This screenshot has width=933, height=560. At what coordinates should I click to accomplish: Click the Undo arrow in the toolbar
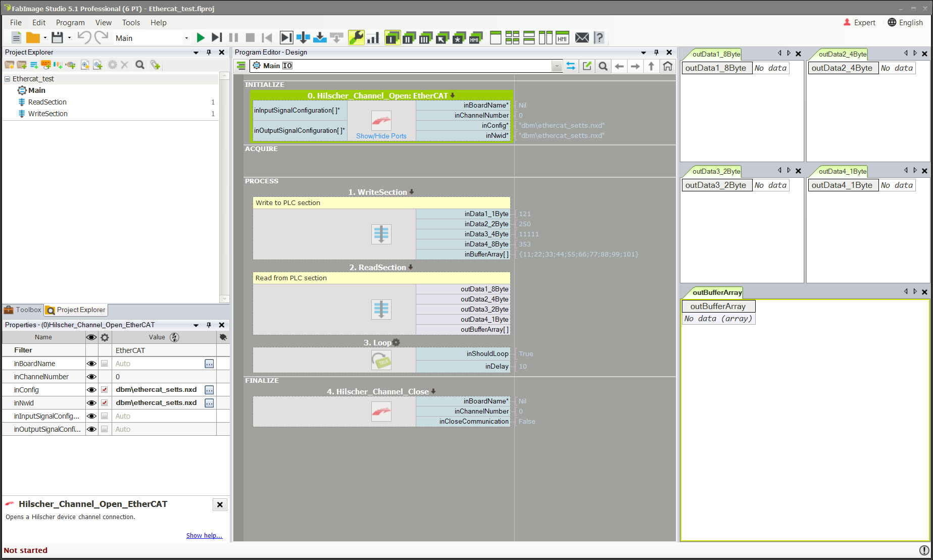84,38
